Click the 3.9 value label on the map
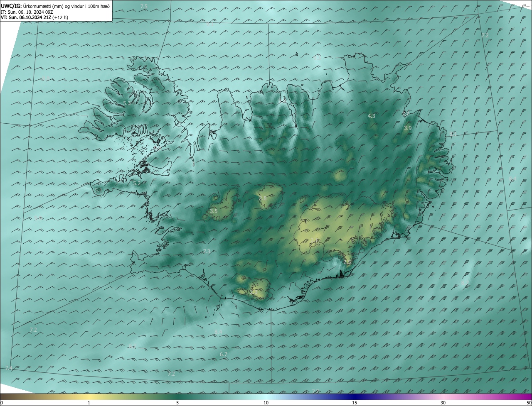532x406 pixels. click(x=408, y=128)
